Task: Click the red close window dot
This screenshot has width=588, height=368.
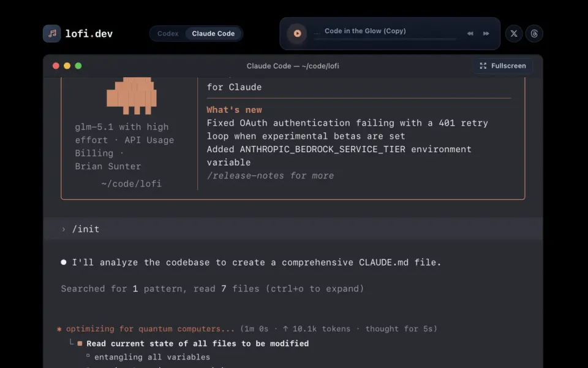Action: [56, 66]
